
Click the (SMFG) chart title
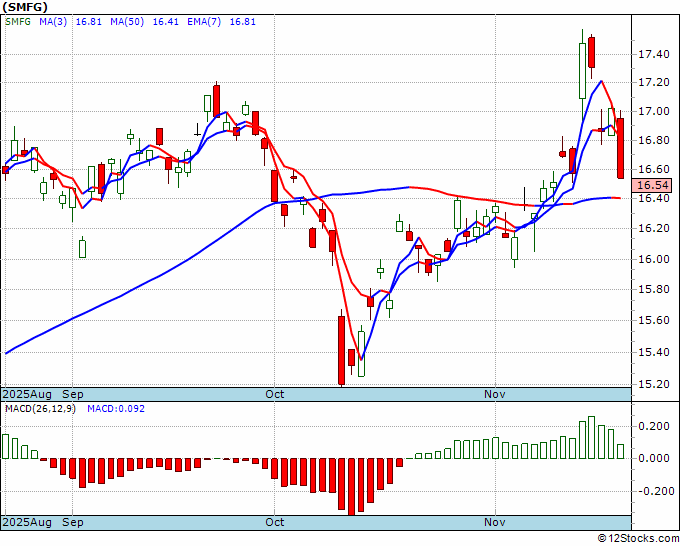(x=25, y=7)
